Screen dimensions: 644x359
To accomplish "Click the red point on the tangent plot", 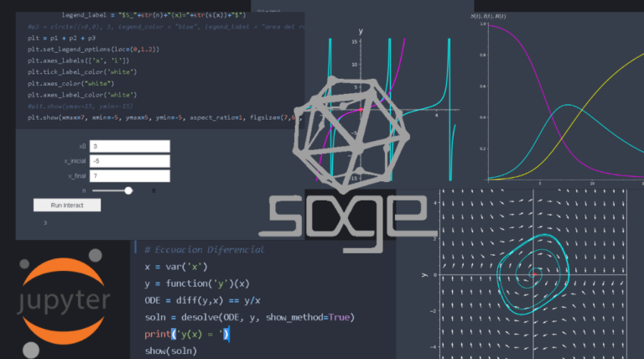I will [361, 109].
